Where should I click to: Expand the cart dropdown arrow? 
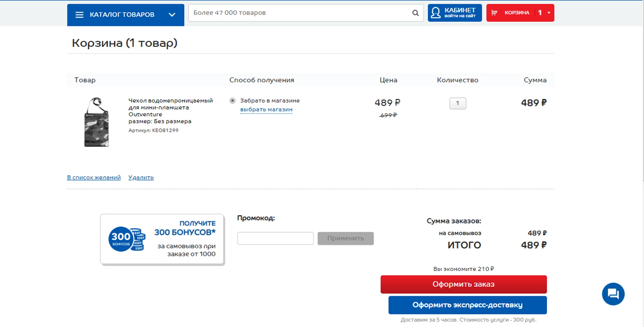tap(549, 13)
